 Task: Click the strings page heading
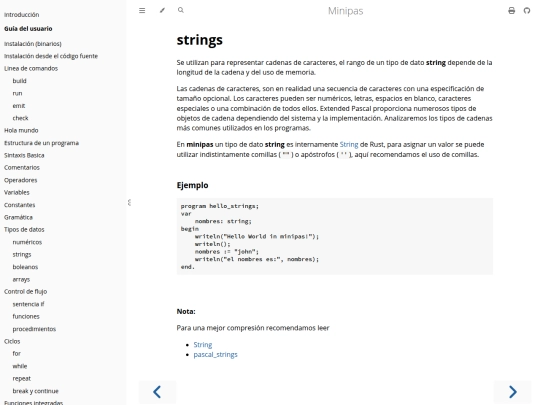(x=199, y=40)
